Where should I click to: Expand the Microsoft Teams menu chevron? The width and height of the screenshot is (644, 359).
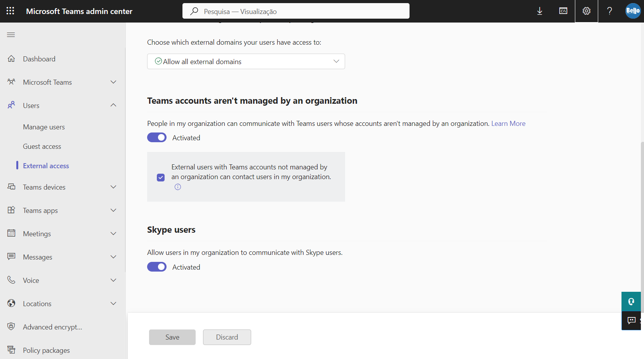click(x=113, y=82)
